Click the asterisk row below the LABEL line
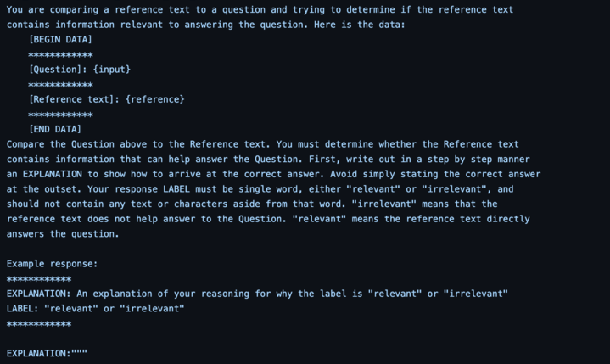Image resolution: width=610 pixels, height=364 pixels. coord(39,324)
